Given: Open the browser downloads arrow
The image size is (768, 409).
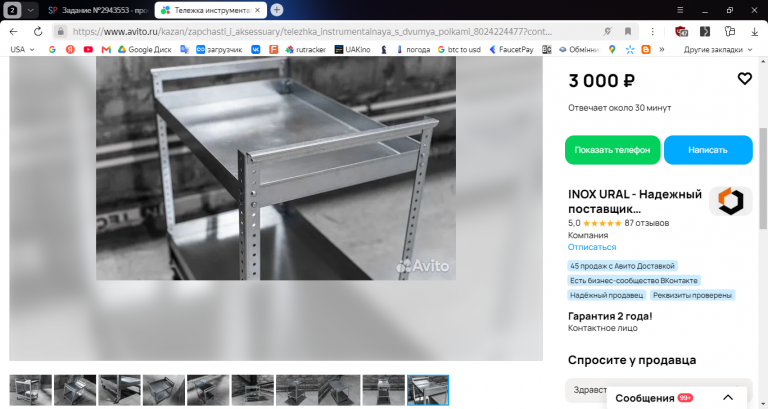Looking at the screenshot, I should pos(754,31).
